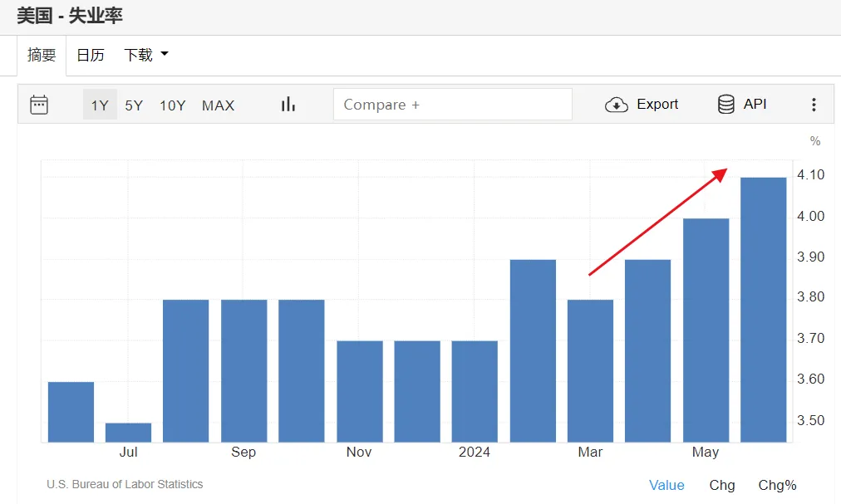This screenshot has height=504, width=841.
Task: Click the May bar at 4.00
Action: coord(706,330)
